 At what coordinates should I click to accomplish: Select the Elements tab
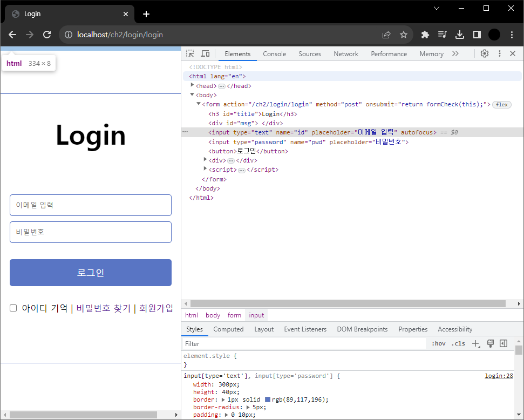coord(237,54)
